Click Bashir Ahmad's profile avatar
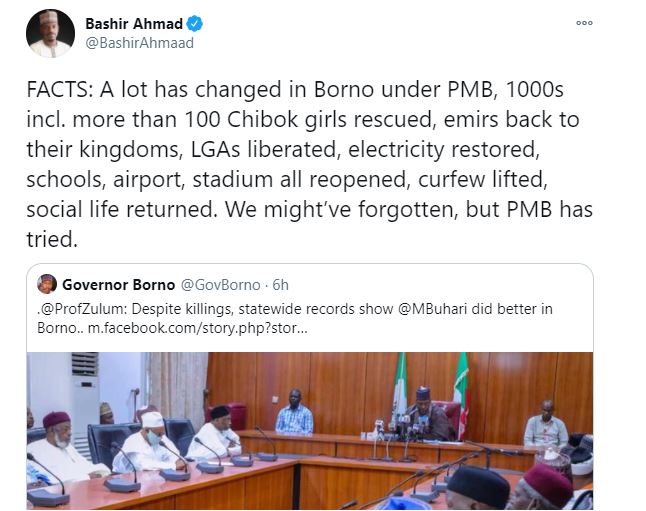Viewport: 646px width, 511px height. [x=50, y=33]
